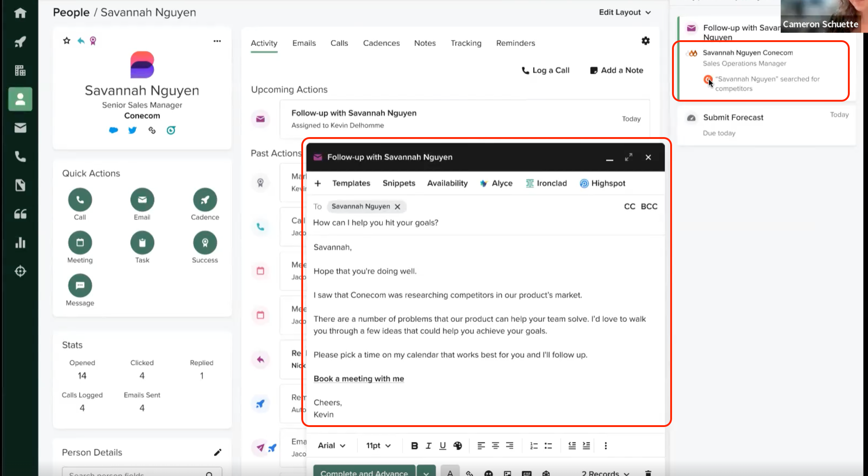Click the Success quick action icon

[205, 243]
